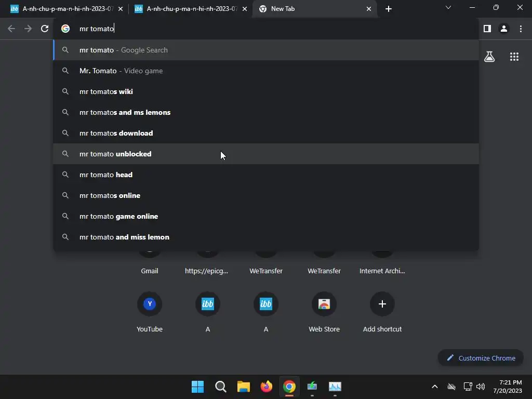Image resolution: width=532 pixels, height=399 pixels.
Task: Close the second A-nh-chu-p-ma-n-hi-nh tab
Action: (x=245, y=9)
